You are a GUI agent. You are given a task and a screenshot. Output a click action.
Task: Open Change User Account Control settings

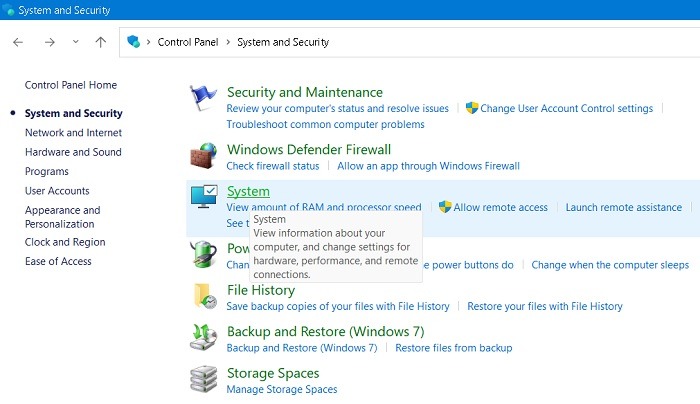click(x=566, y=108)
